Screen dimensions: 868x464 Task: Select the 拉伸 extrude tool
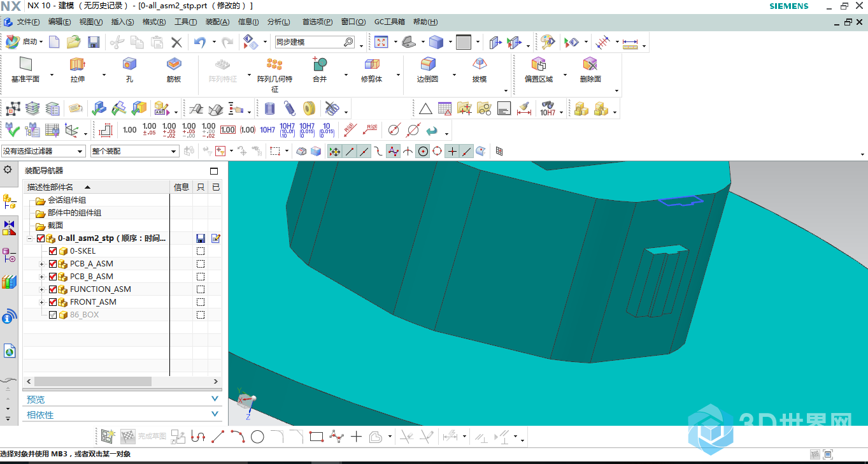78,70
